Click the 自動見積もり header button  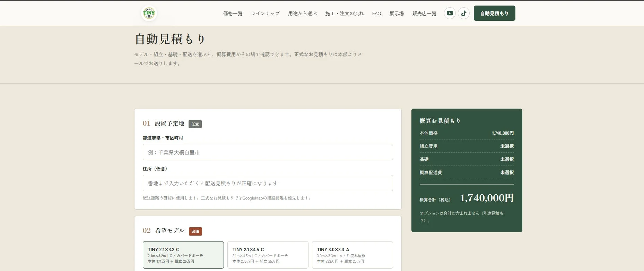[x=494, y=13]
